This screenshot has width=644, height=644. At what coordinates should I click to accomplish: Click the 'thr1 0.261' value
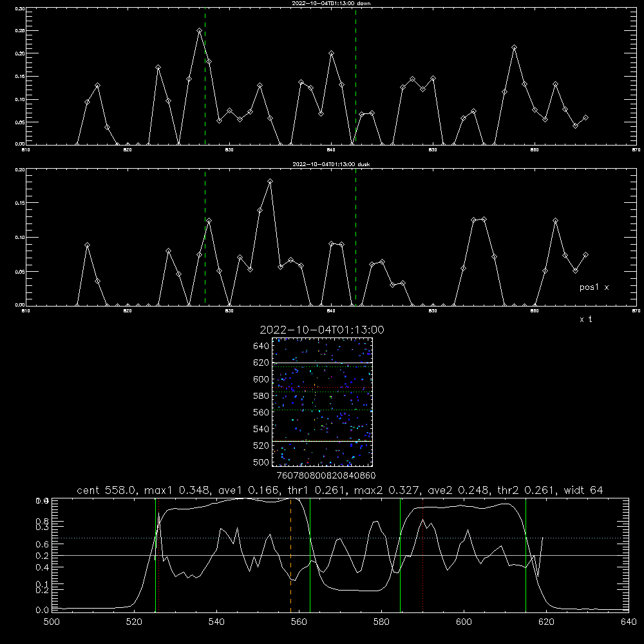coord(317,490)
